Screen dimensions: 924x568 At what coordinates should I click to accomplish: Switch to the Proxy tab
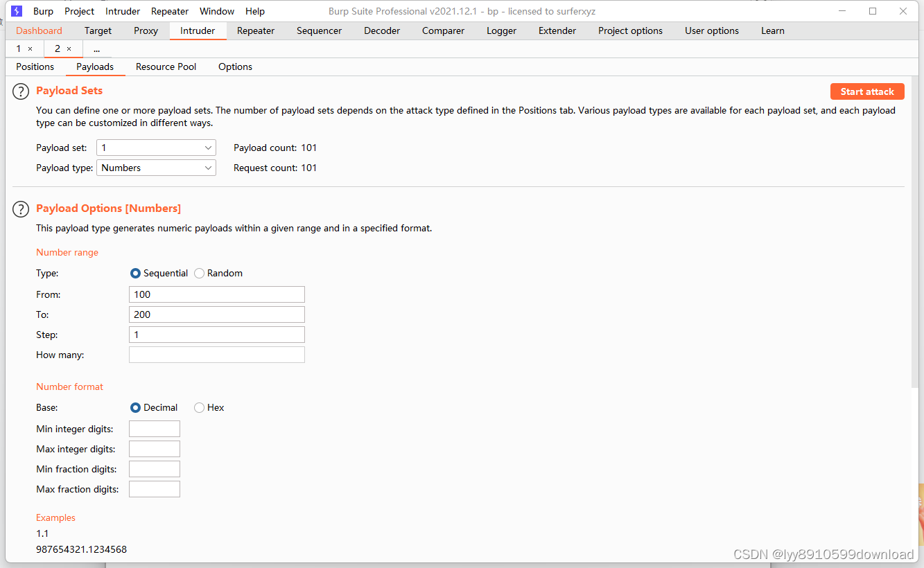coord(146,30)
